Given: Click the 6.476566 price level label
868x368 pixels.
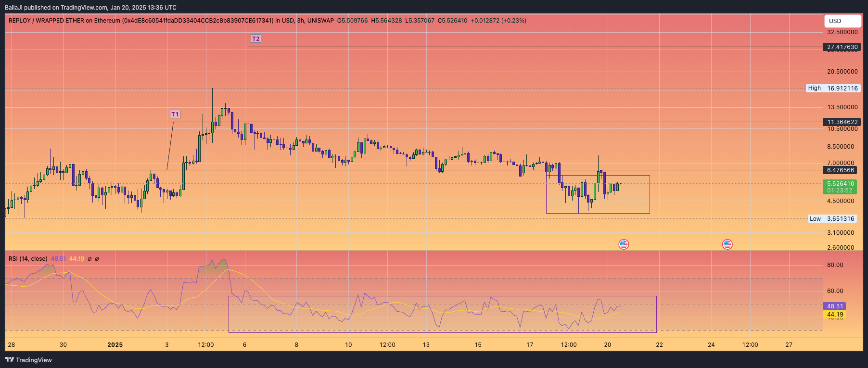Looking at the screenshot, I should 842,170.
